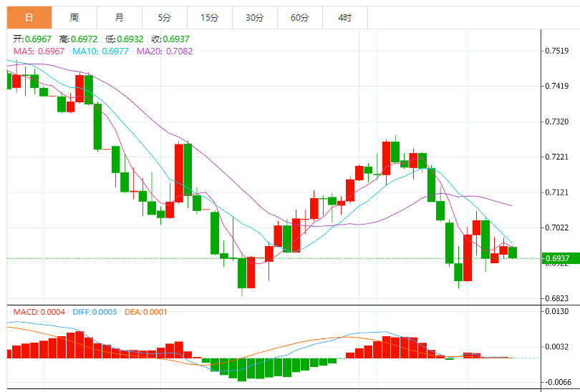Open the 60分 timeframe tab
This screenshot has width=580, height=392.
pyautogui.click(x=300, y=17)
